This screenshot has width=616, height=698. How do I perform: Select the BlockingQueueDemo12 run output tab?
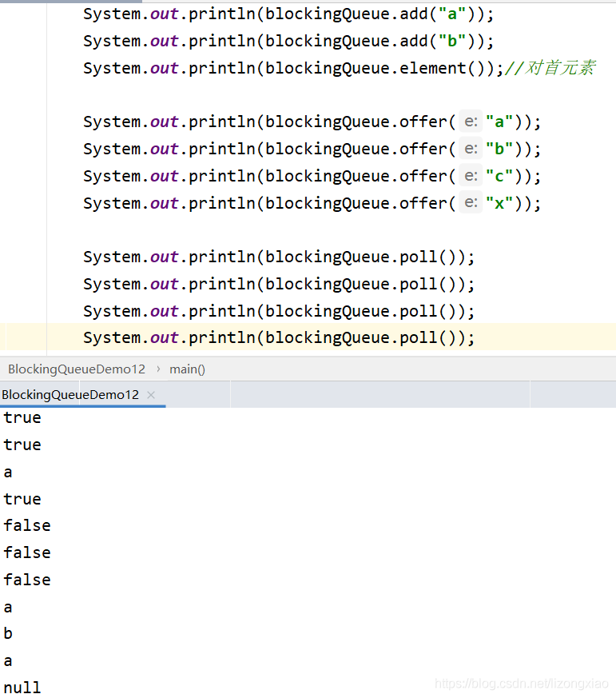point(70,395)
